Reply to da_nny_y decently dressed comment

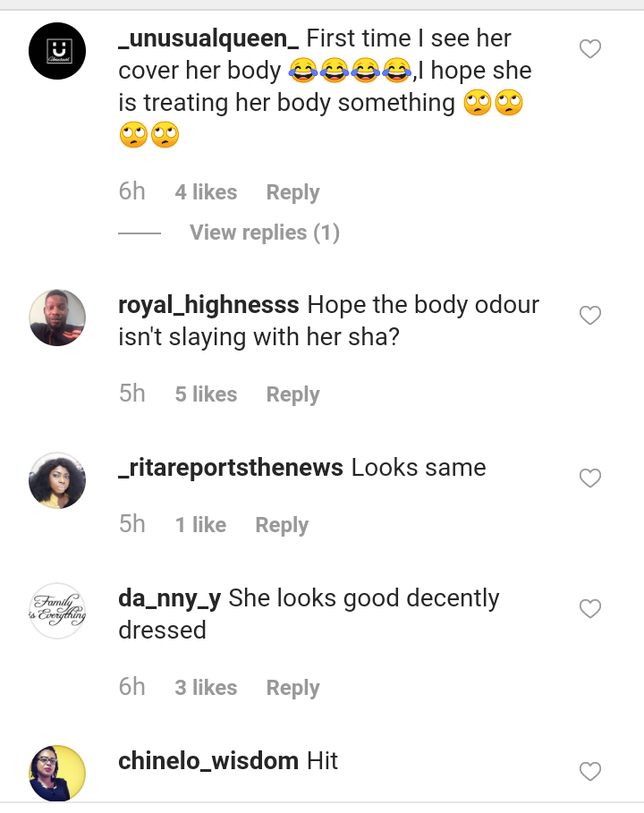pos(293,688)
